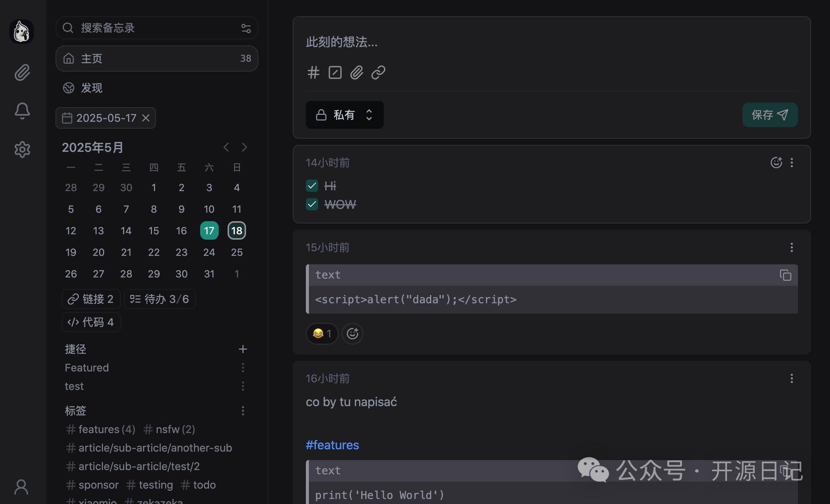Attach a file with the editor paperclip icon
This screenshot has height=504, width=830.
point(356,72)
